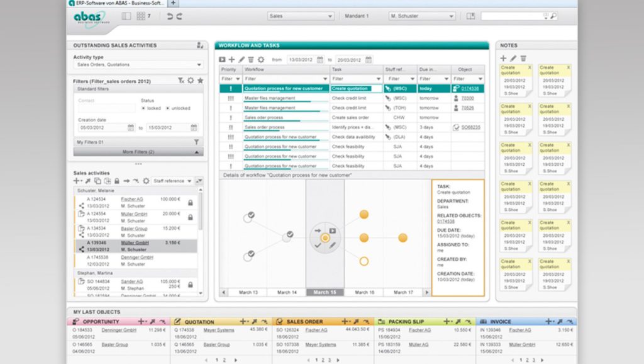Screen dimensions: 644x364
Task: Edit a workflow using the pencil icon
Action: click(240, 59)
